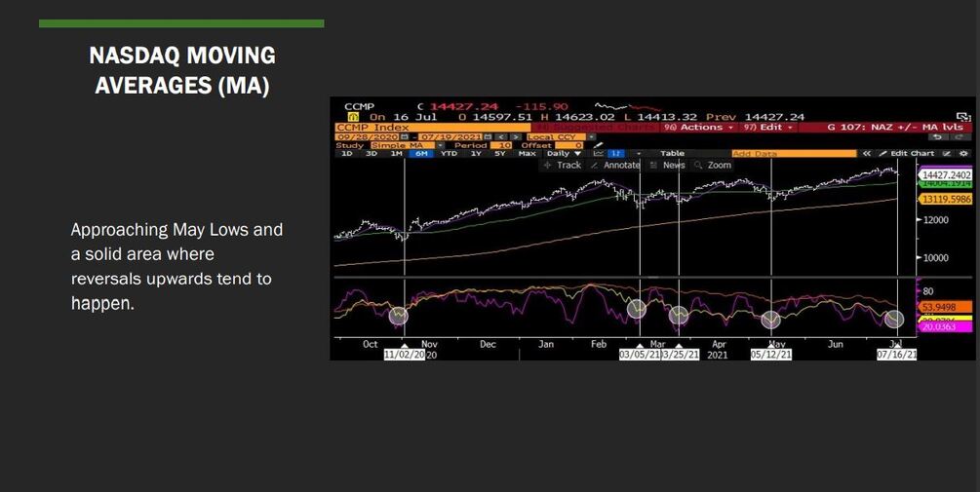
Task: Click the Add Data input field
Action: pyautogui.click(x=794, y=153)
